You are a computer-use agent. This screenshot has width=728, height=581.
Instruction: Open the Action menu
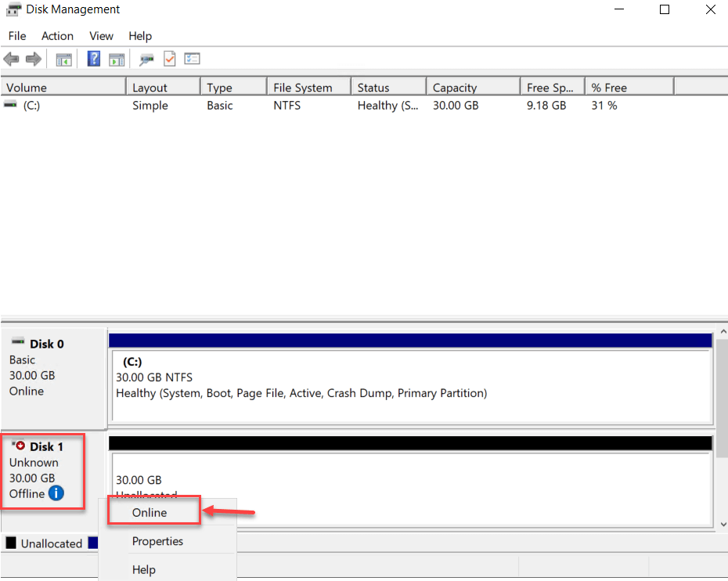pyautogui.click(x=57, y=36)
